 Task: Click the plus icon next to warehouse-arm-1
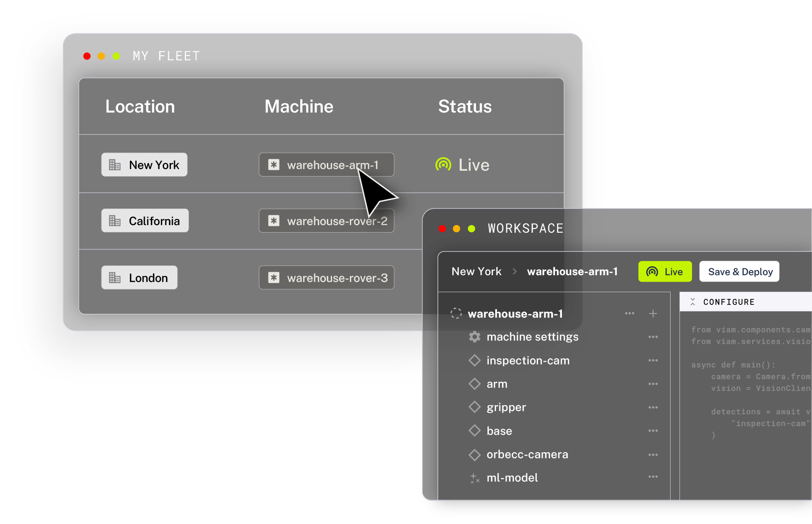click(x=653, y=313)
